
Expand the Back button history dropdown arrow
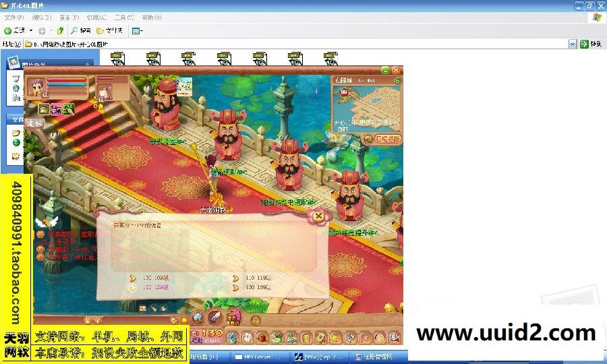tap(31, 30)
